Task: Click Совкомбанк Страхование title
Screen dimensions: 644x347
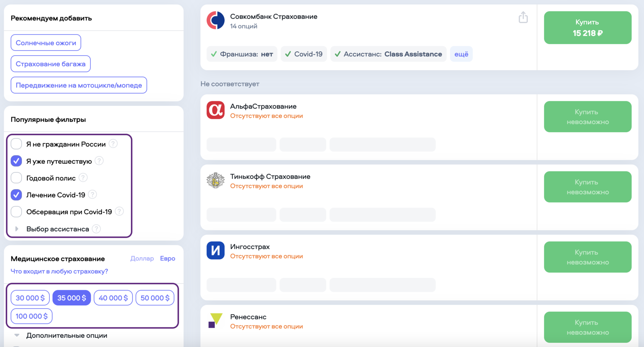Action: click(274, 16)
